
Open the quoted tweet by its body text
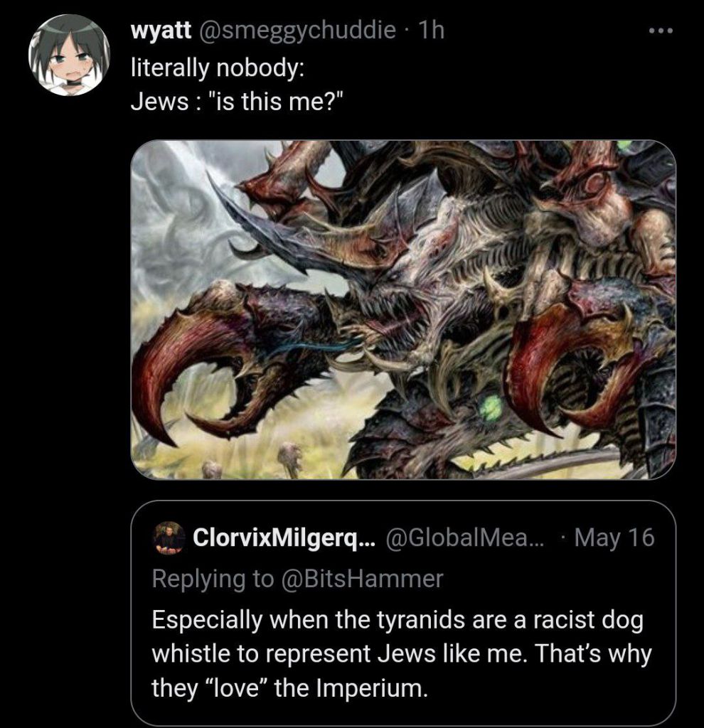click(402, 653)
